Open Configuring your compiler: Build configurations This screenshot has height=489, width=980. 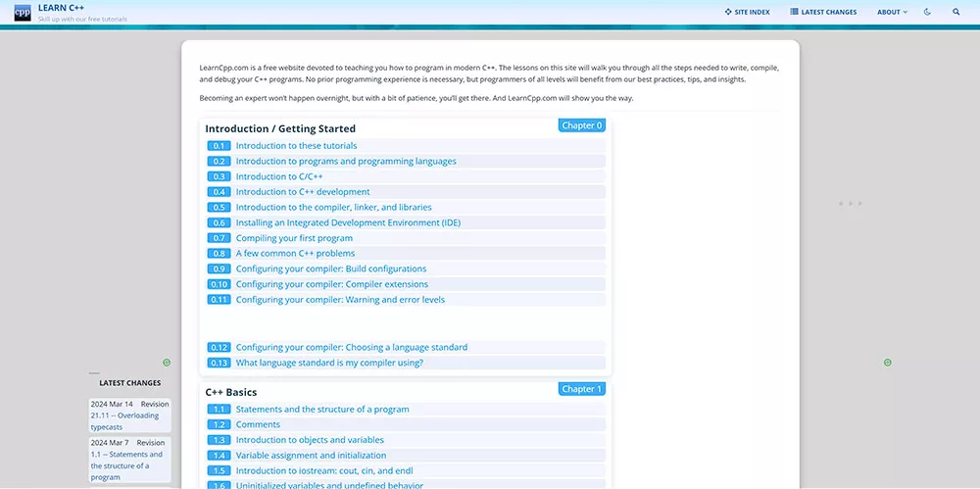[x=331, y=269]
